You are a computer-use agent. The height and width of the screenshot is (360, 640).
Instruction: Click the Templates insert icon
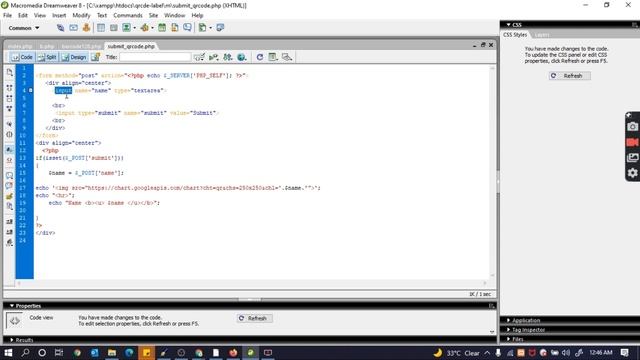[202, 28]
